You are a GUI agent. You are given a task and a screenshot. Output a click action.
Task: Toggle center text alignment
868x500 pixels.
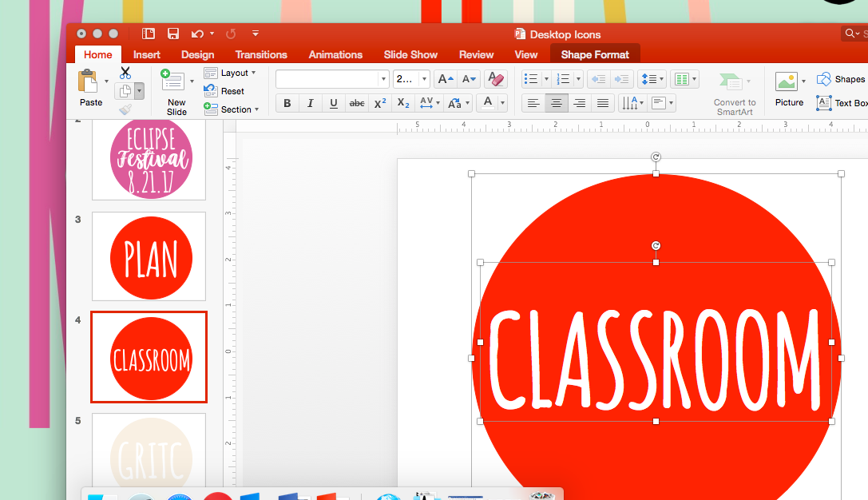(557, 103)
